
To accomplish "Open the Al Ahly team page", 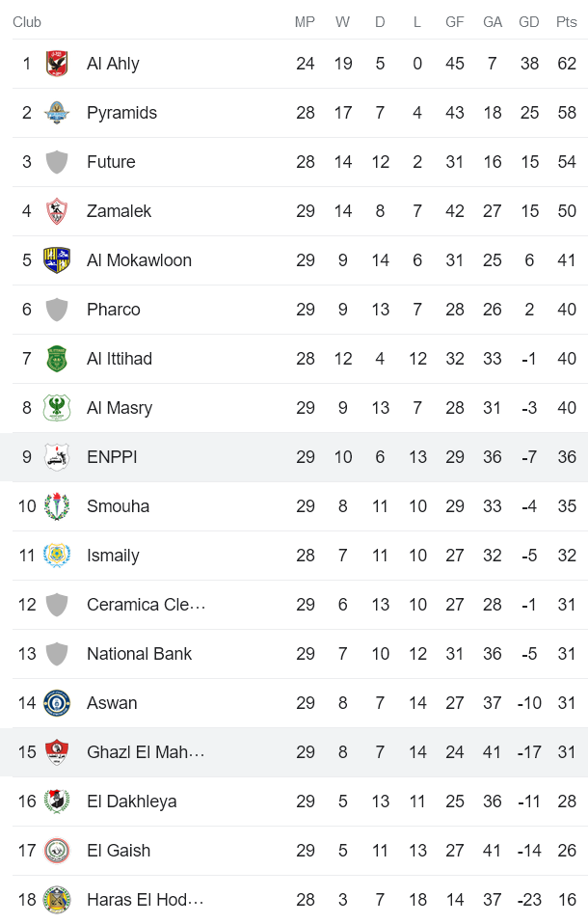I will [113, 63].
